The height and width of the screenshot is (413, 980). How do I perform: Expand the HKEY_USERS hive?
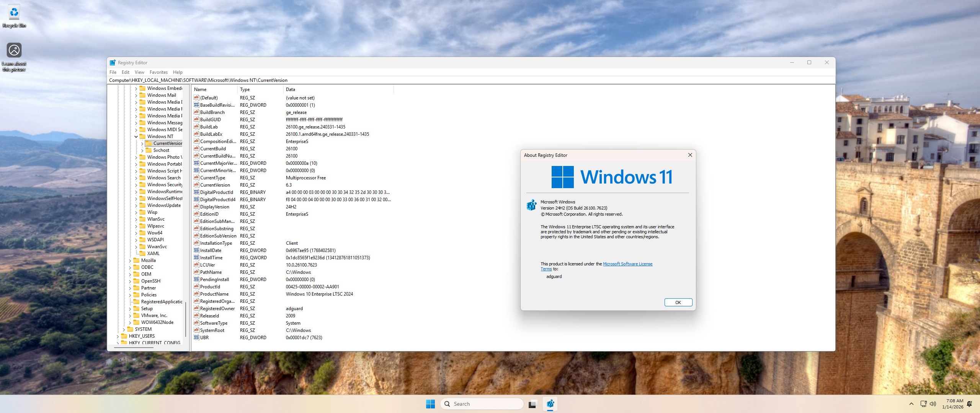tap(118, 336)
